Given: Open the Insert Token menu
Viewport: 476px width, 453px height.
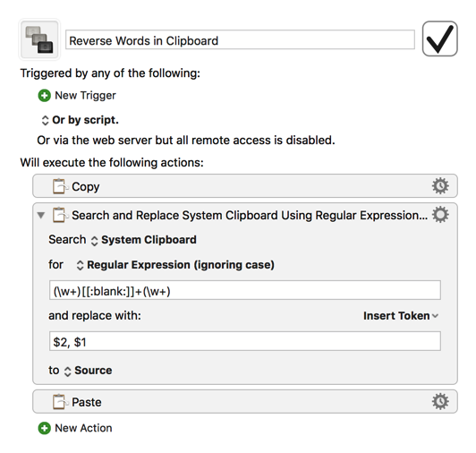Looking at the screenshot, I should 401,316.
